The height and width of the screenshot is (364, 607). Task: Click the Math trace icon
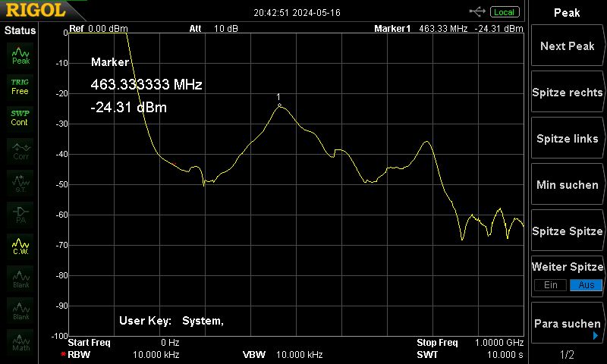[20, 341]
